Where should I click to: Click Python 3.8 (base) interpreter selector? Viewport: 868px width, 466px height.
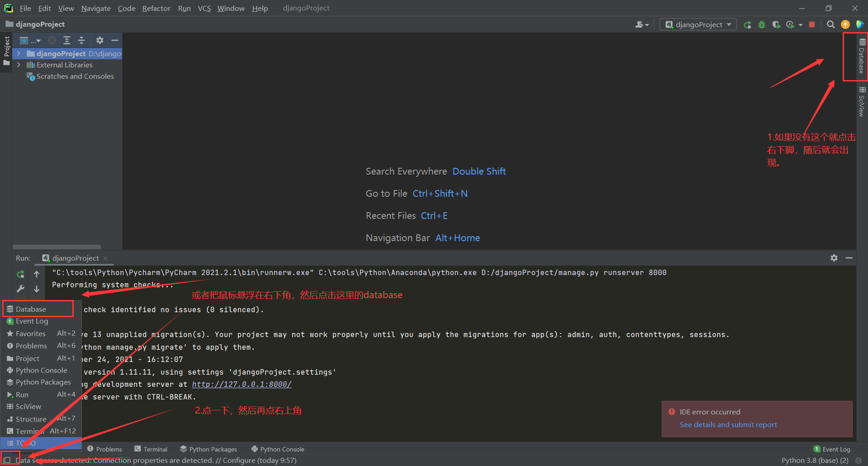[815, 460]
